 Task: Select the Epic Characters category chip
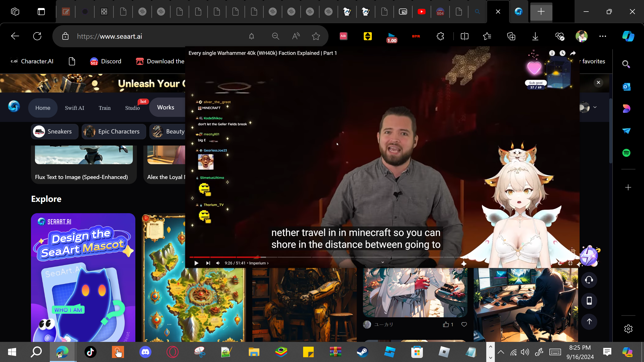[x=114, y=131]
